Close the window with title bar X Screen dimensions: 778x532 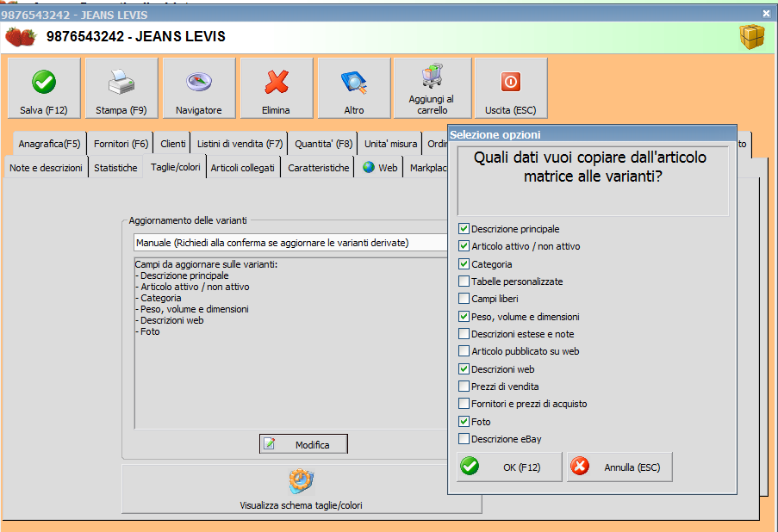pos(766,14)
